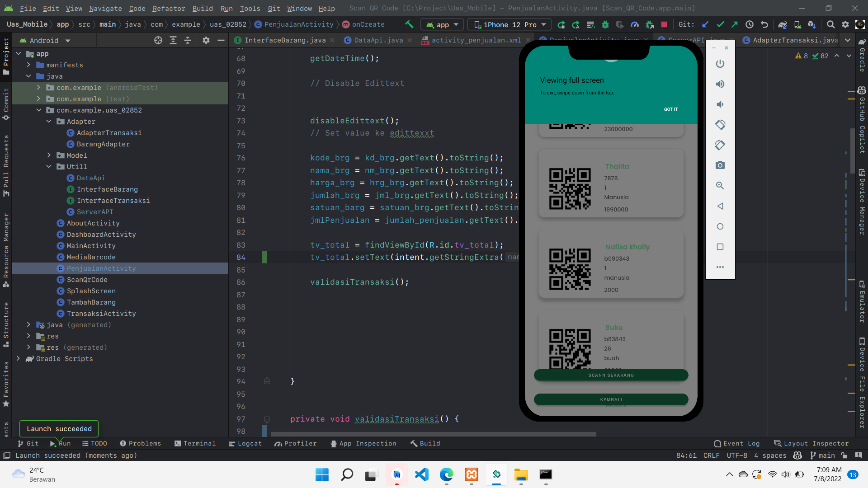Open the Logcat panel
868x488 pixels.
[245, 443]
